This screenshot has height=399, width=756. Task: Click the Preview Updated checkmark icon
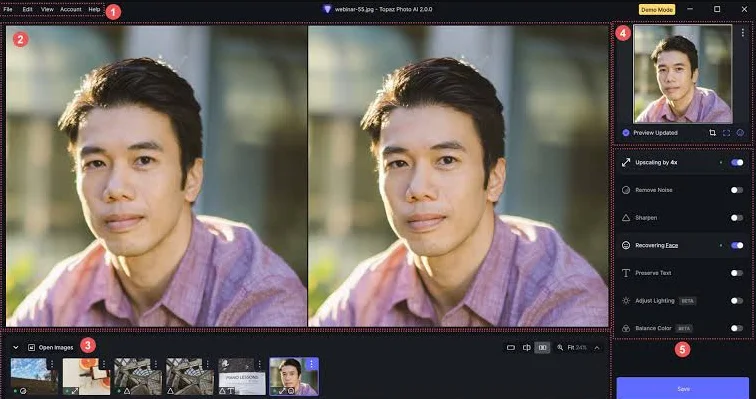coord(626,133)
